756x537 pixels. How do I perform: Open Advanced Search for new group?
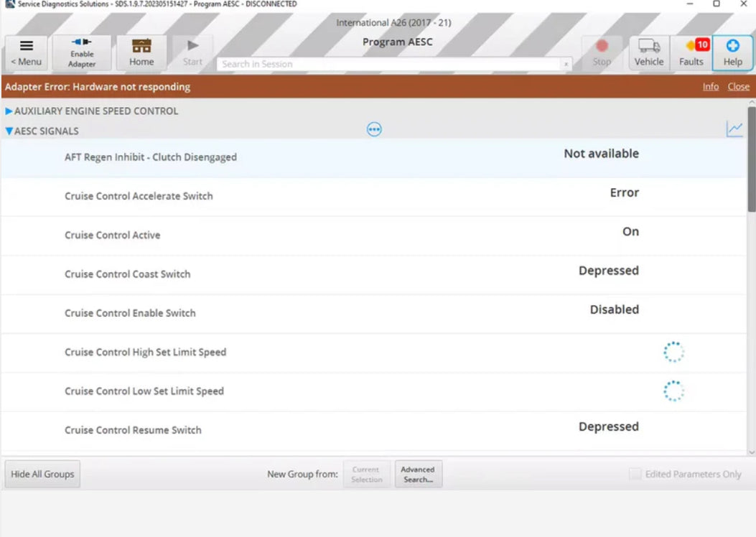[419, 473]
